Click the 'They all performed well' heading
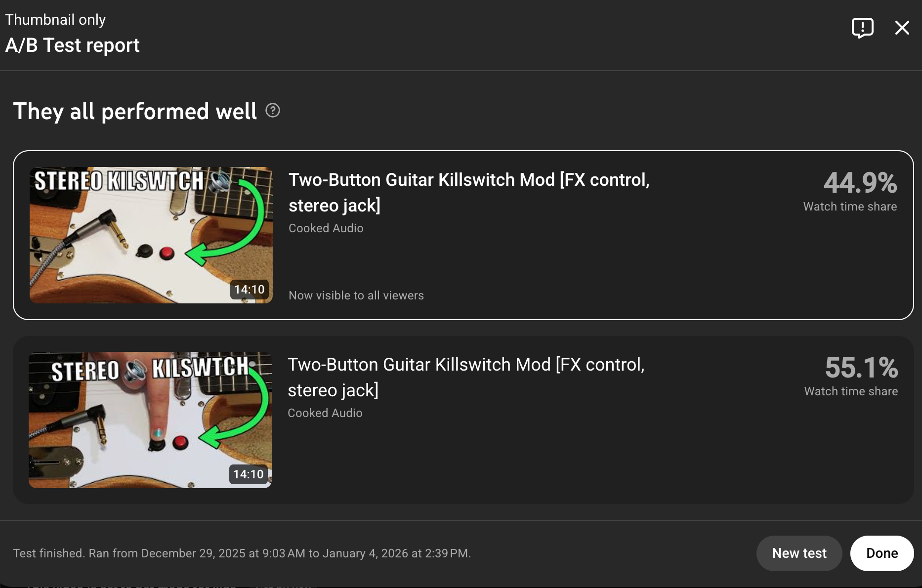 coord(135,111)
